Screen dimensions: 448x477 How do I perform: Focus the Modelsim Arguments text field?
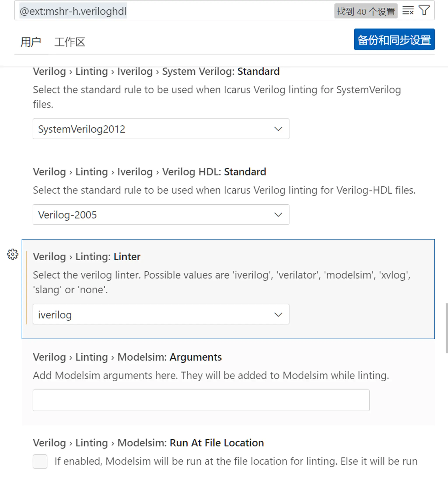click(x=201, y=400)
